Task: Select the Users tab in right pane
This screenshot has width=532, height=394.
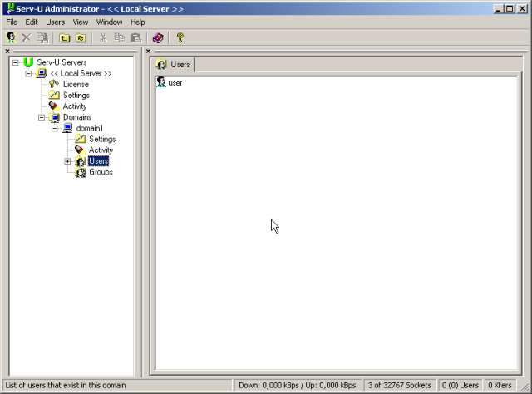Action: pyautogui.click(x=174, y=65)
